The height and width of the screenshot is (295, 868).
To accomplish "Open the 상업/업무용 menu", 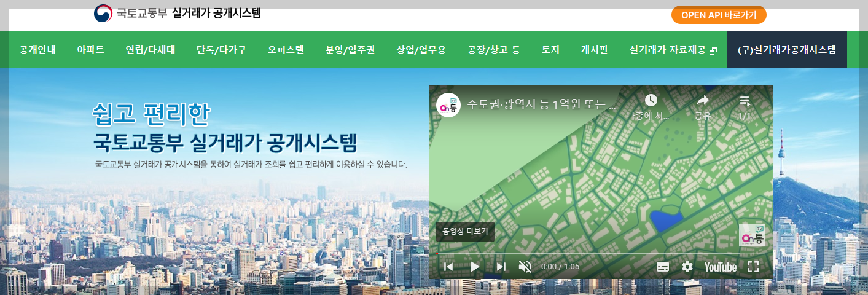I will 421,50.
